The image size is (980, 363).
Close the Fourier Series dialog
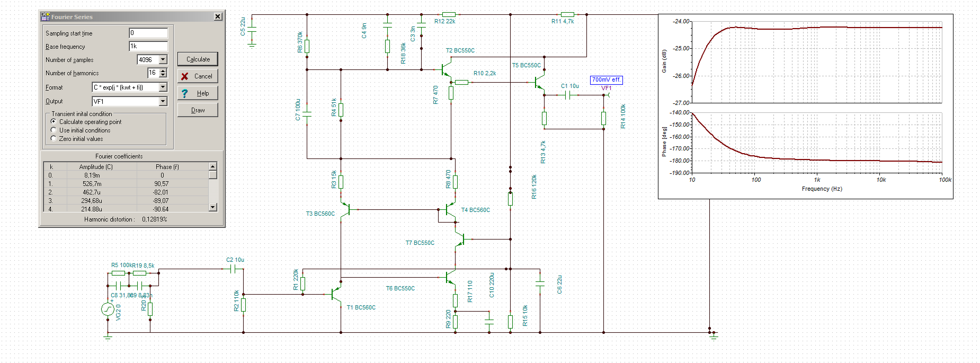point(218,17)
